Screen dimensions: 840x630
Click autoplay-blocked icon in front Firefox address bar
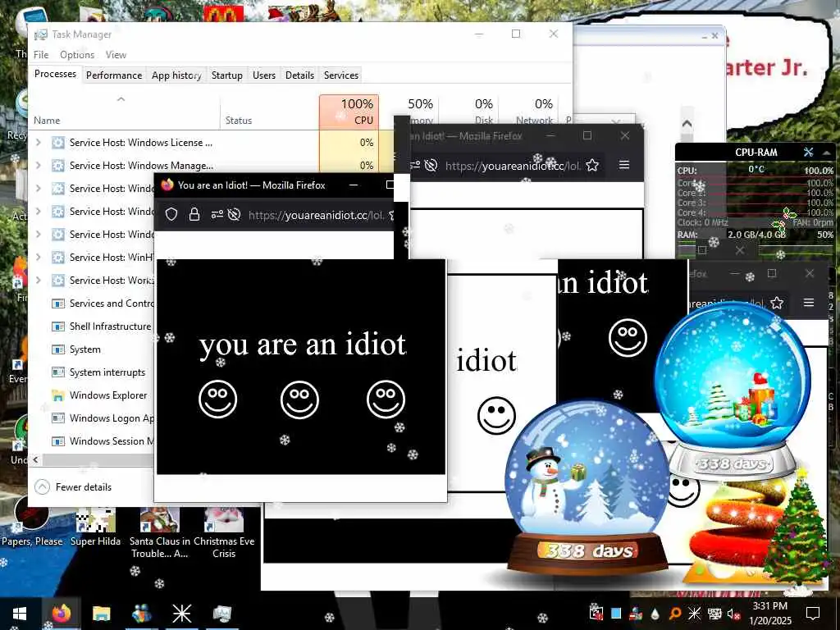(x=234, y=215)
